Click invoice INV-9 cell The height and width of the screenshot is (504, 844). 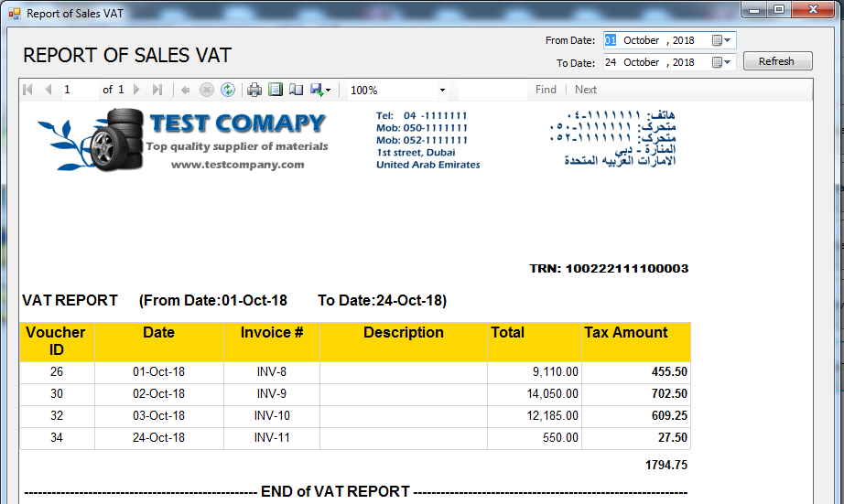272,393
